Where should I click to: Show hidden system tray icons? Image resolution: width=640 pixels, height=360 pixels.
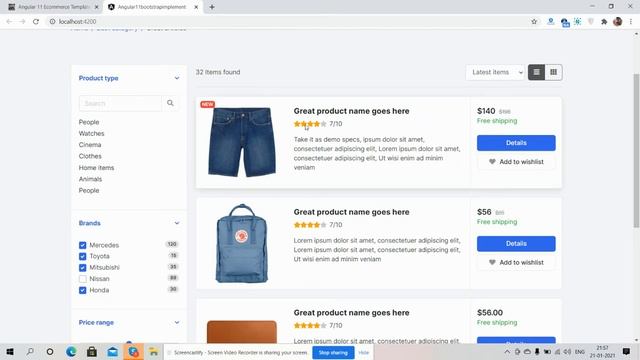coord(507,351)
